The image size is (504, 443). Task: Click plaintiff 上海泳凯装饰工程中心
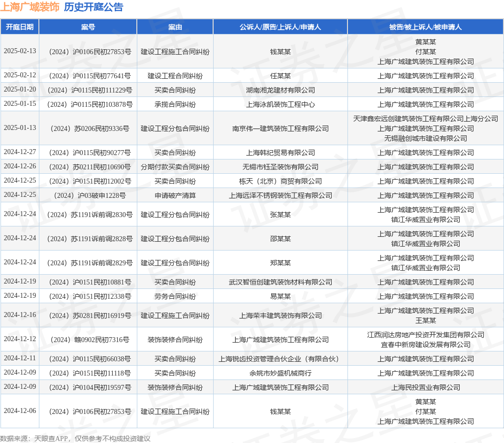[x=280, y=104]
